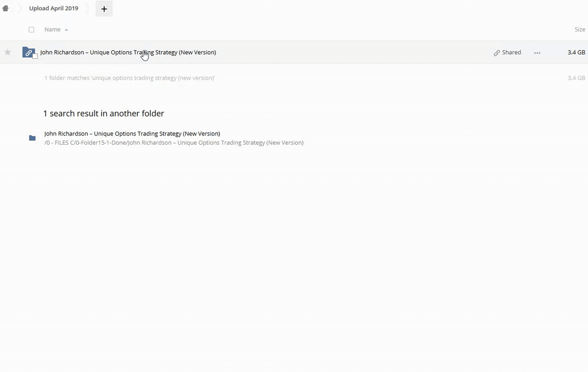Go to the Home root folder icon

click(6, 8)
